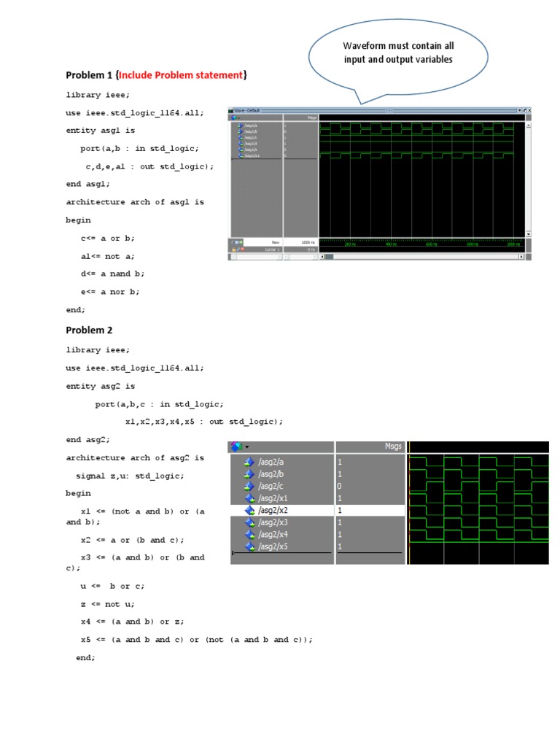Click the Wave window undock button
This screenshot has width=560, height=747.
(x=524, y=110)
